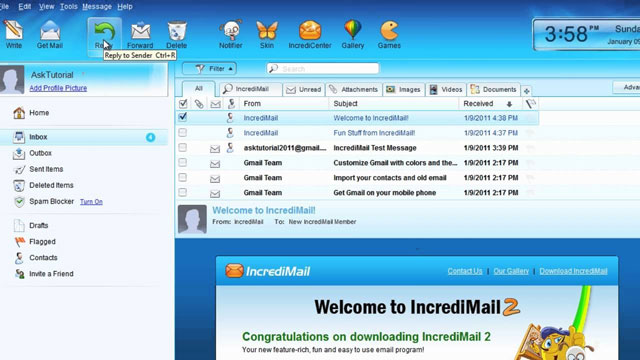Click the Contact Us link
The height and width of the screenshot is (360, 640).
tap(465, 271)
